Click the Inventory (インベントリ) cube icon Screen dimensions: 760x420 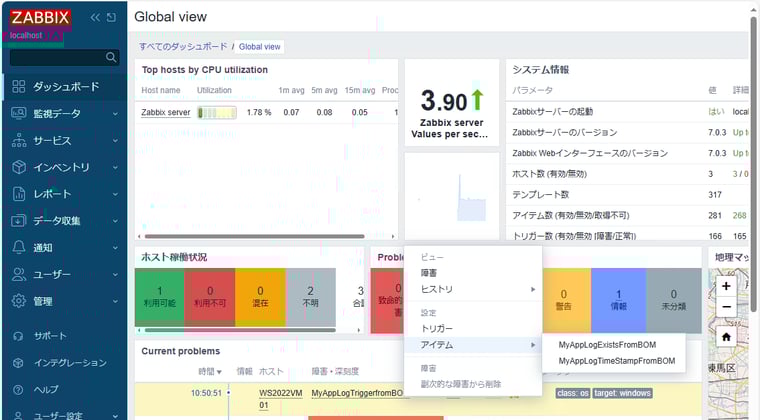pos(18,167)
